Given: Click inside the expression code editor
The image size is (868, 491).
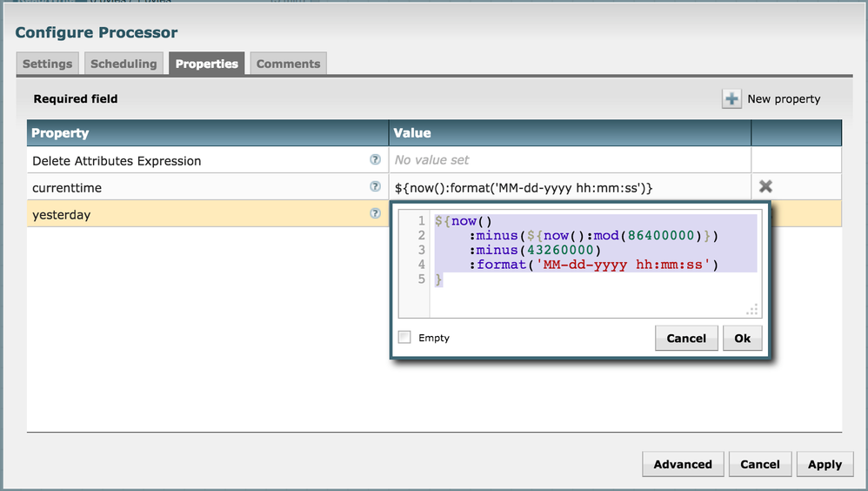Looking at the screenshot, I should point(591,287).
